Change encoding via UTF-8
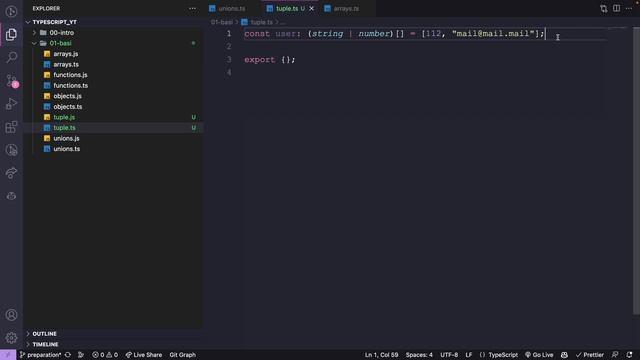Image resolution: width=640 pixels, height=360 pixels. 449,355
